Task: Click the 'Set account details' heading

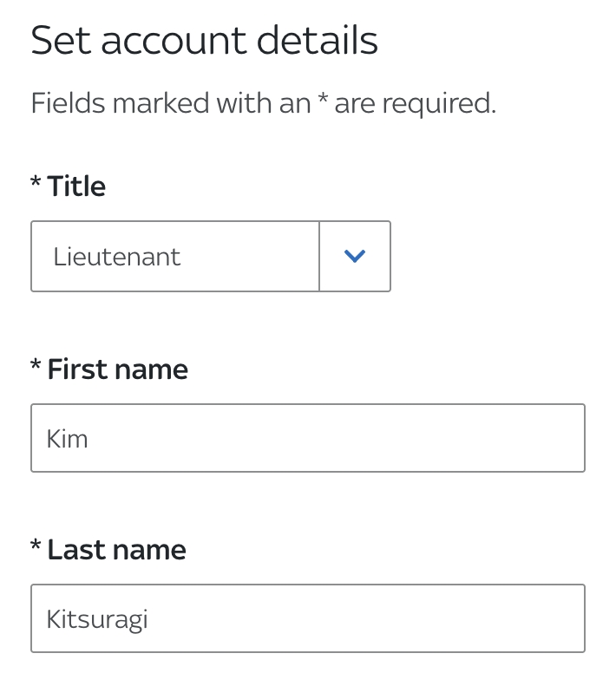Action: point(205,41)
